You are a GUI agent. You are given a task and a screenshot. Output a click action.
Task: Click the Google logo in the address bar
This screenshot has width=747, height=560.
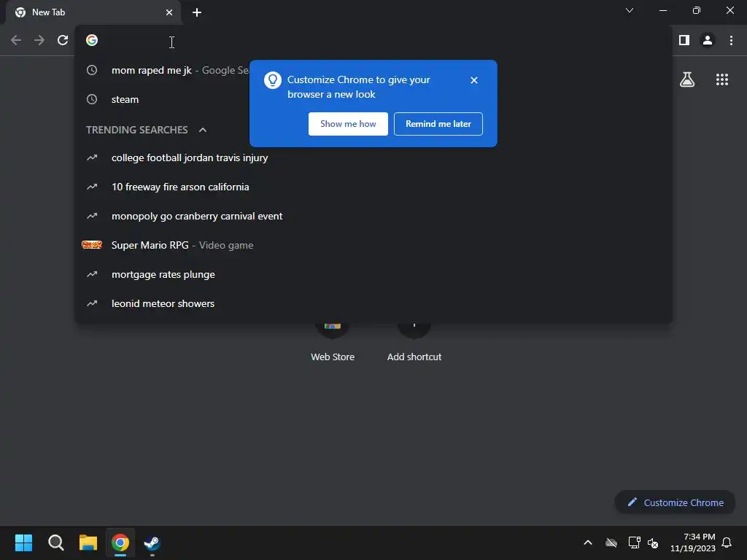coord(92,41)
